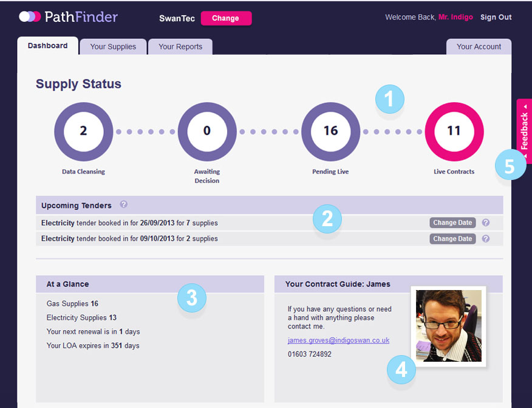Screen dimensions: 532x408
Task: Click the Mr. Indigo username
Action: click(455, 17)
